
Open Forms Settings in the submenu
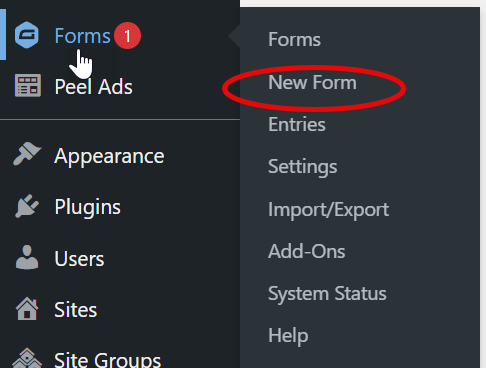point(303,167)
